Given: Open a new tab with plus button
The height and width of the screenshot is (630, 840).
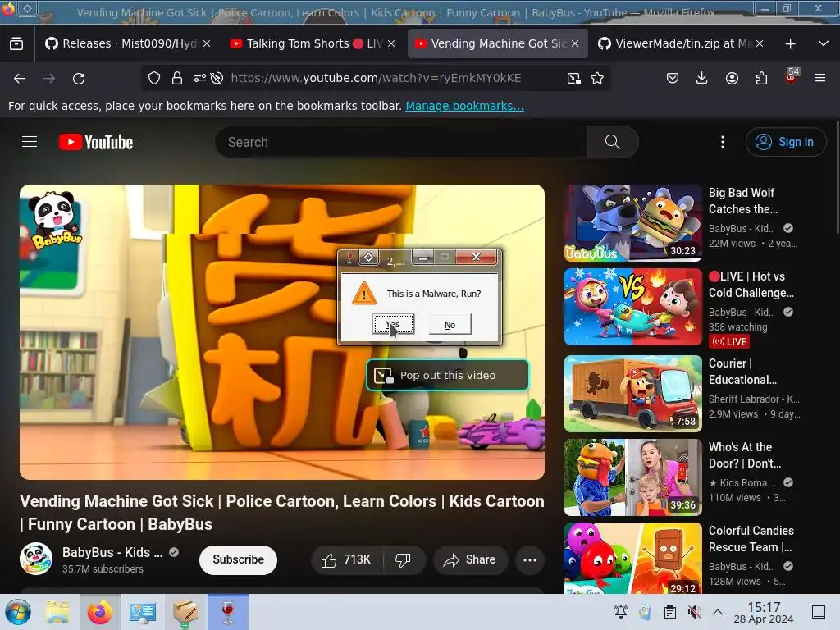Looking at the screenshot, I should (x=790, y=44).
